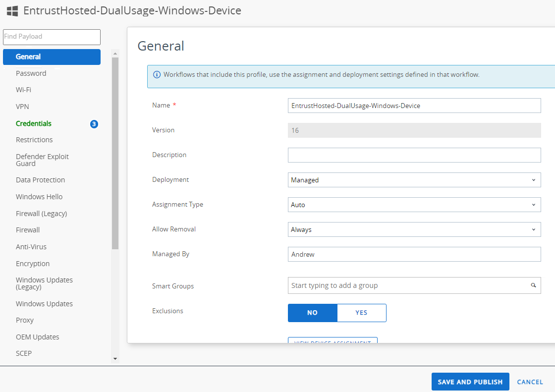This screenshot has height=392, width=555.
Task: Set Exclusions toggle to NO
Action: 312,313
